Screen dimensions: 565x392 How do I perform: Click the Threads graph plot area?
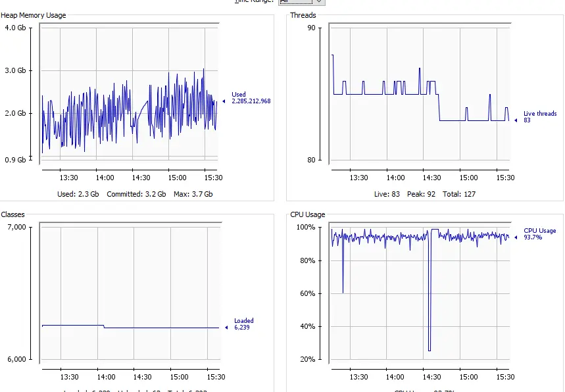pos(420,93)
